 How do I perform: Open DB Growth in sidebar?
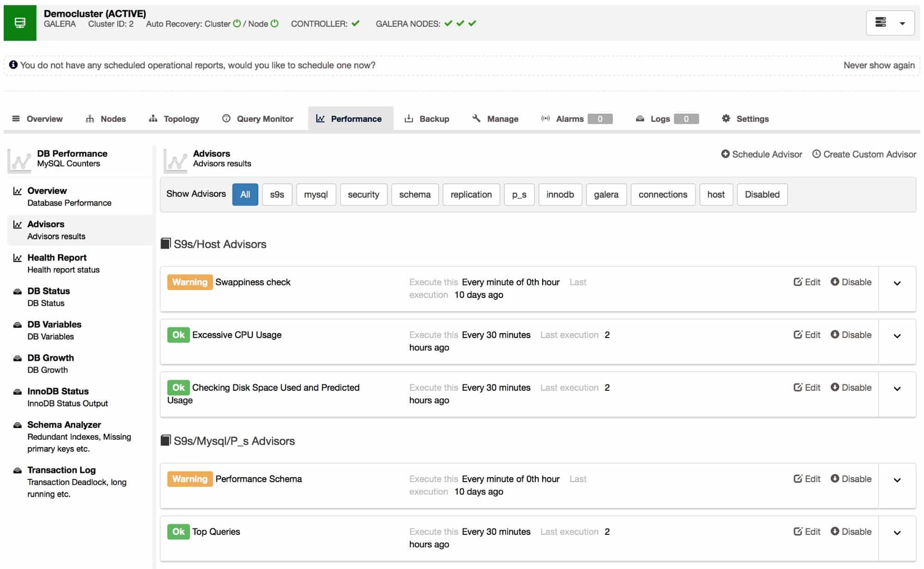pyautogui.click(x=80, y=363)
